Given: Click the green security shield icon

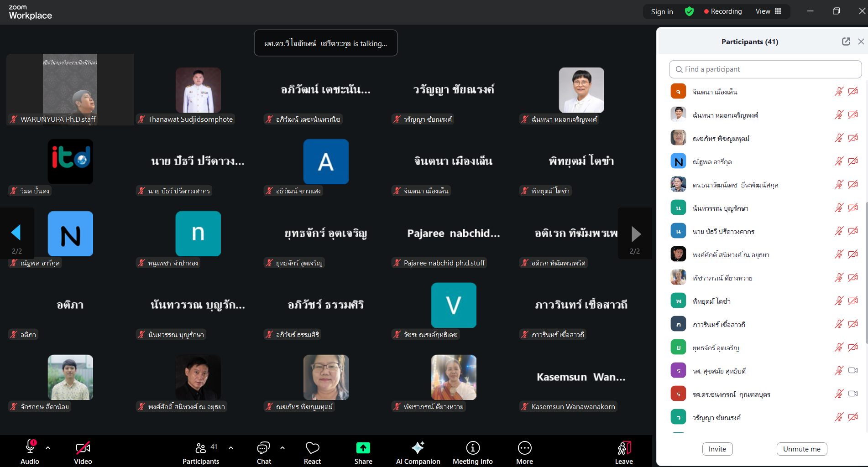Looking at the screenshot, I should (689, 11).
